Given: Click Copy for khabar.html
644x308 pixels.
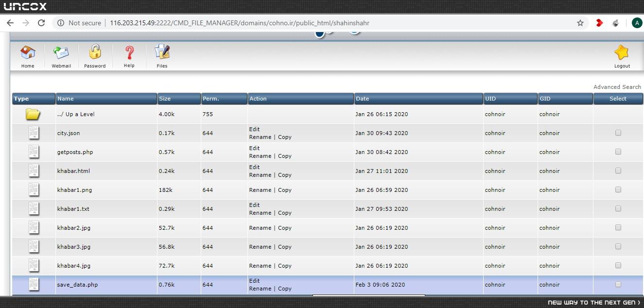Looking at the screenshot, I should point(285,175).
